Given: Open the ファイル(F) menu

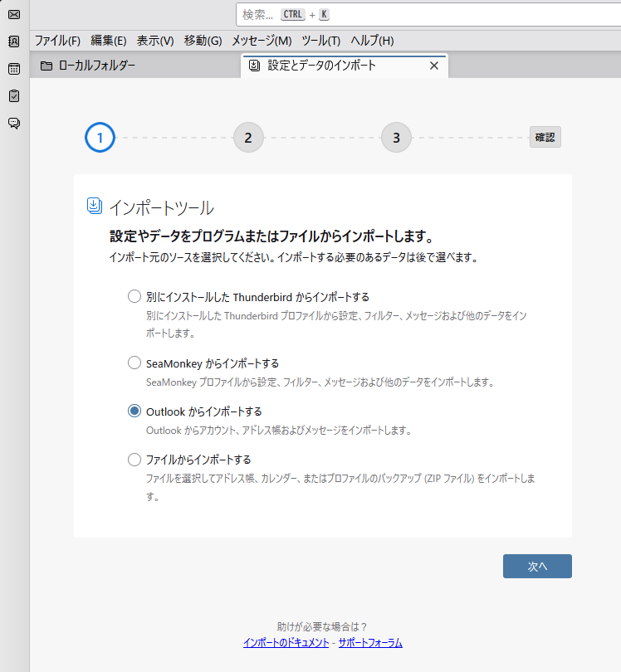Looking at the screenshot, I should (57, 41).
